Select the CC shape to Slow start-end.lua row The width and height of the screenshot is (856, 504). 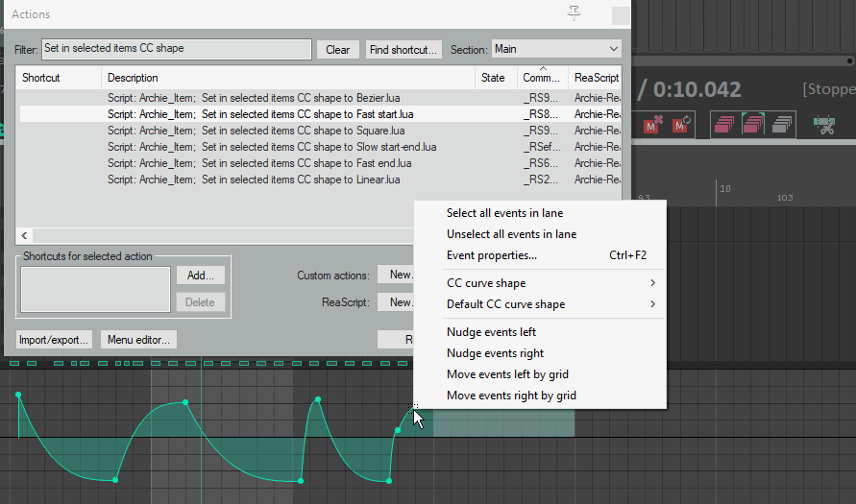pos(320,147)
